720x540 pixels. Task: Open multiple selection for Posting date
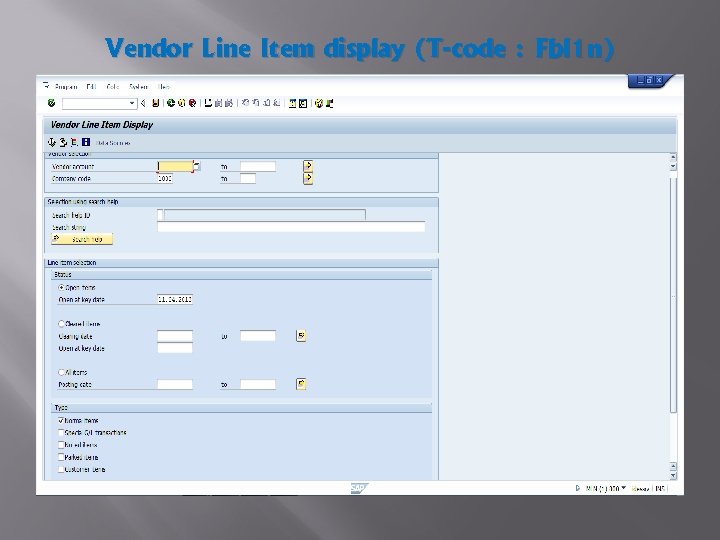click(301, 384)
